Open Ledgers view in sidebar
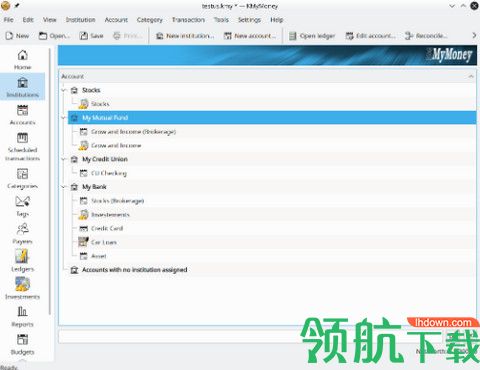The image size is (480, 370). pyautogui.click(x=22, y=261)
